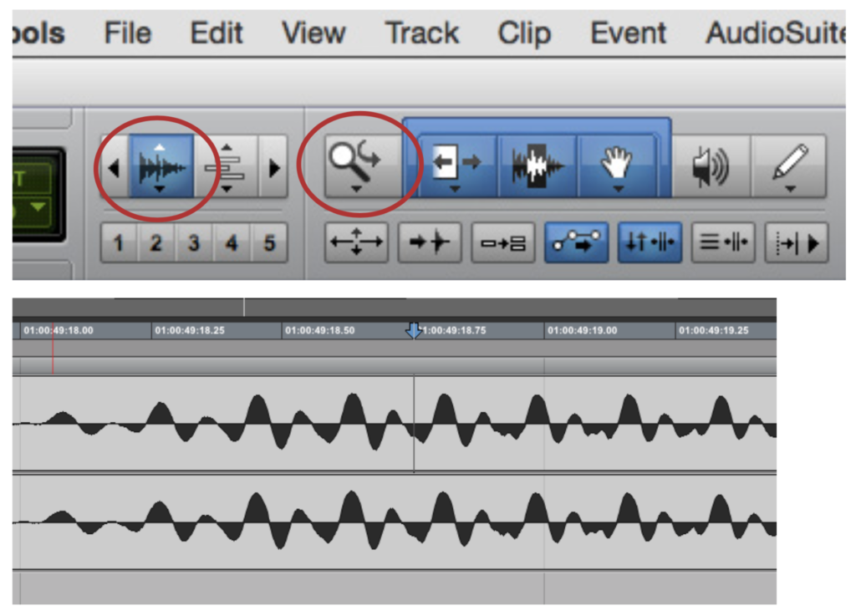Open the Grabber tool mode dropdown arrow
Image resolution: width=856 pixels, height=616 pixels.
pyautogui.click(x=618, y=189)
